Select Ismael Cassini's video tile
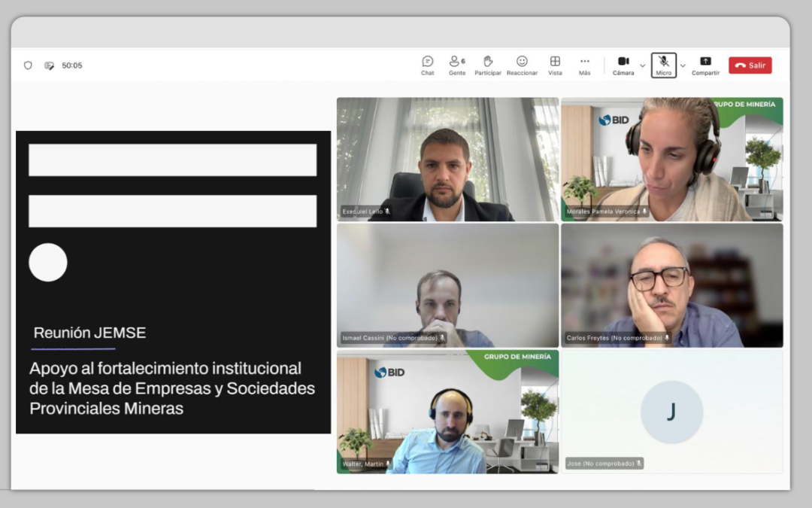Image resolution: width=812 pixels, height=508 pixels. [447, 284]
